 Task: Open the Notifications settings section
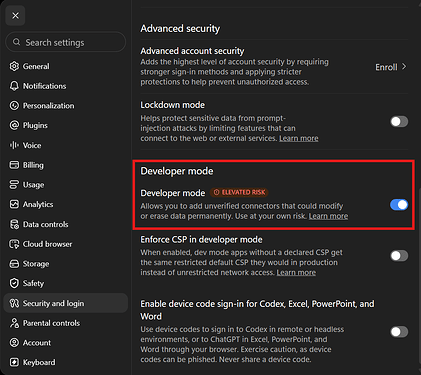[65, 86]
